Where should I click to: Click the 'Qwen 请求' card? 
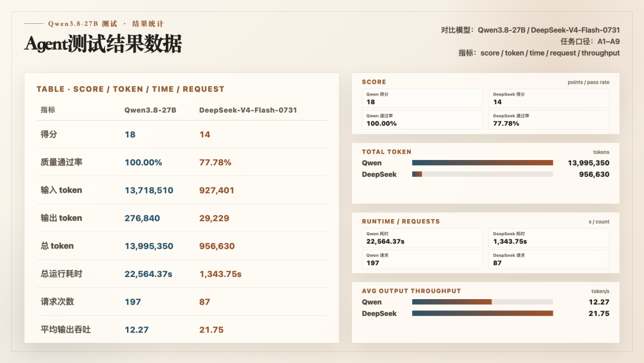click(x=422, y=259)
